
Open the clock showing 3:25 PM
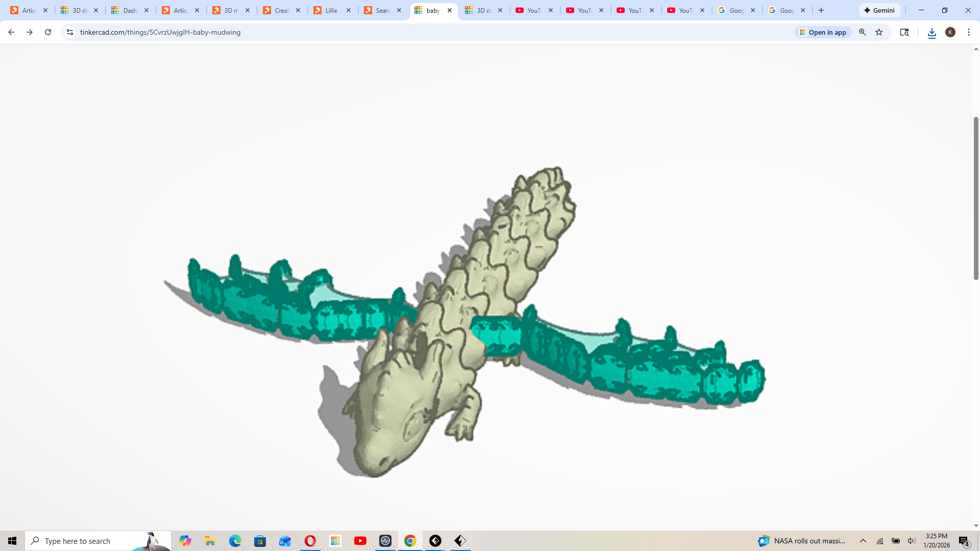(937, 541)
